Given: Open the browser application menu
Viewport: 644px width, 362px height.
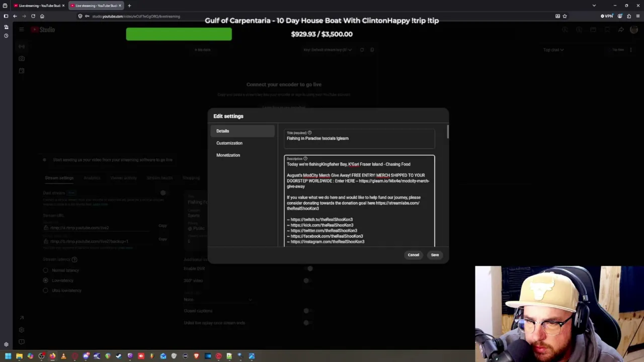Looking at the screenshot, I should click(638, 16).
